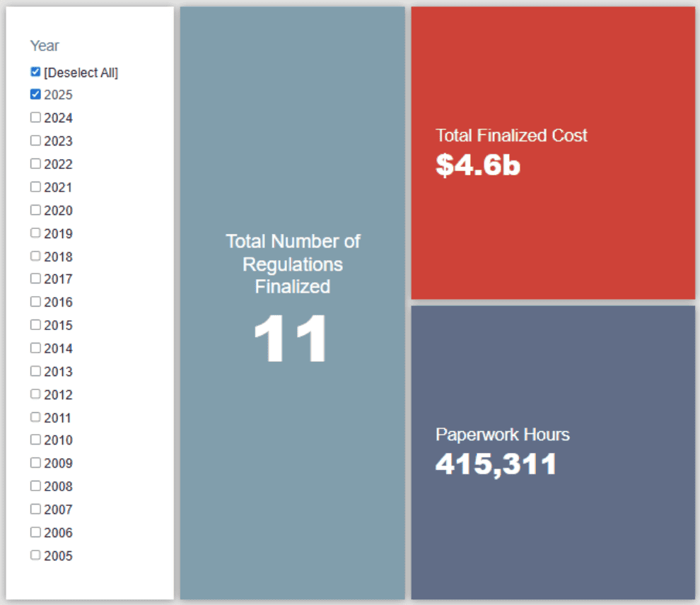Toggle the 2011 year filter
The height and width of the screenshot is (605, 700).
(x=35, y=417)
